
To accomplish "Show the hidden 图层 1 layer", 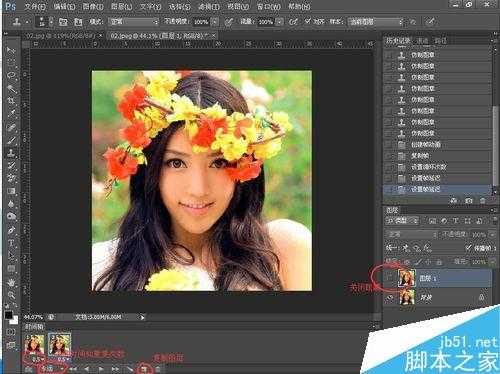I will (x=389, y=278).
